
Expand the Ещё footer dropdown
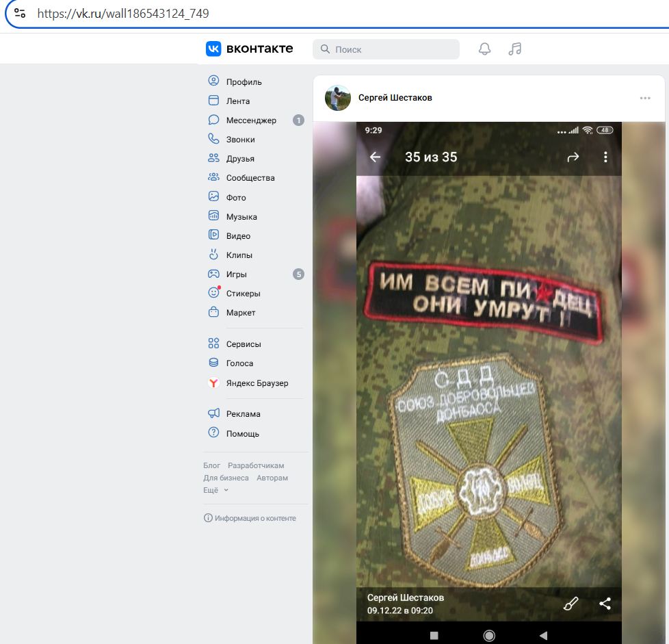click(215, 491)
